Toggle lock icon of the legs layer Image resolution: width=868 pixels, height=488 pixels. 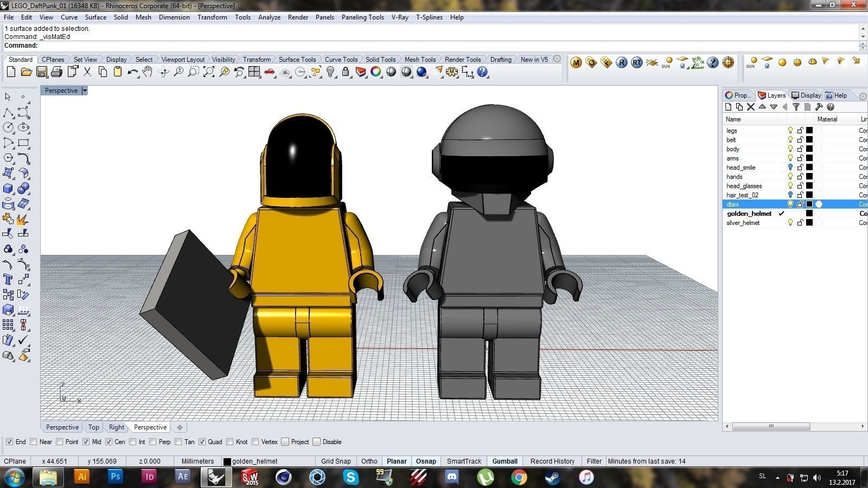(800, 131)
